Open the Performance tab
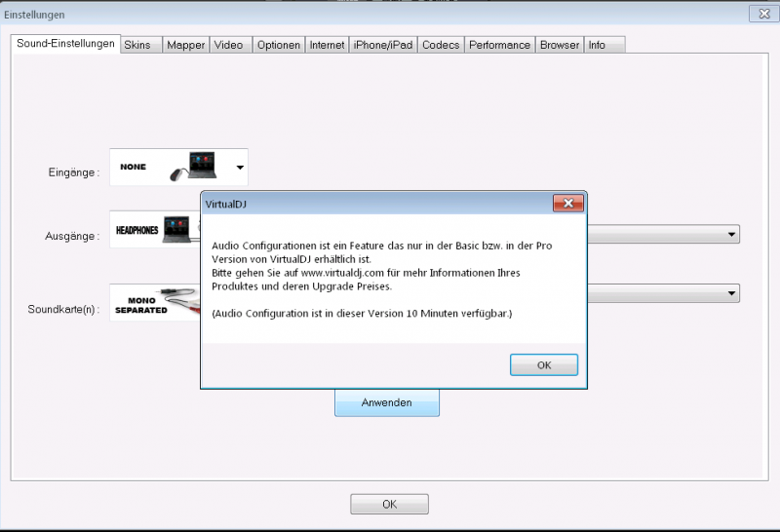The height and width of the screenshot is (532, 780). tap(499, 45)
